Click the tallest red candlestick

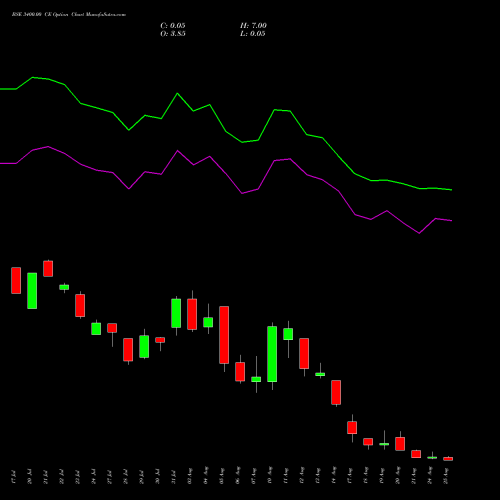point(224,335)
